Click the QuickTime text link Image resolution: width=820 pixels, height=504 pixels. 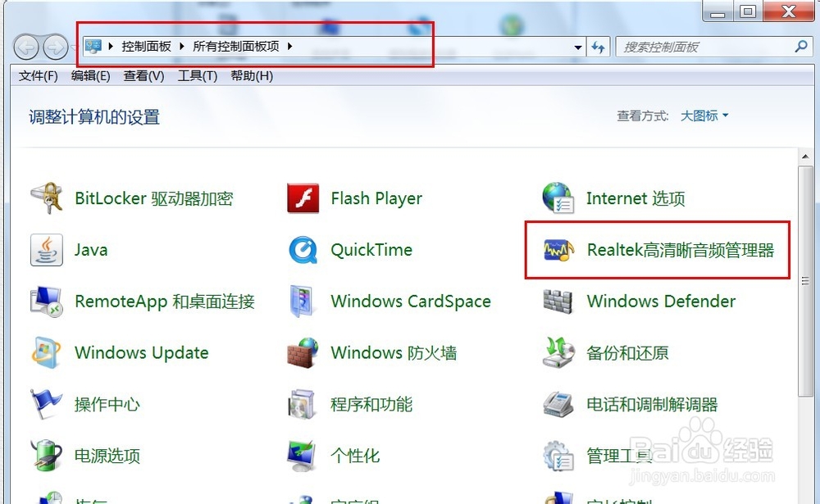pyautogui.click(x=371, y=250)
